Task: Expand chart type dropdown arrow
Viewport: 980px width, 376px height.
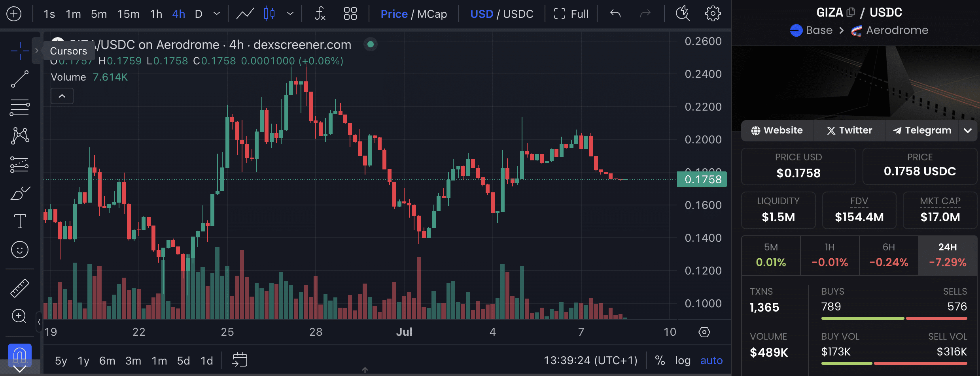Action: (x=290, y=14)
